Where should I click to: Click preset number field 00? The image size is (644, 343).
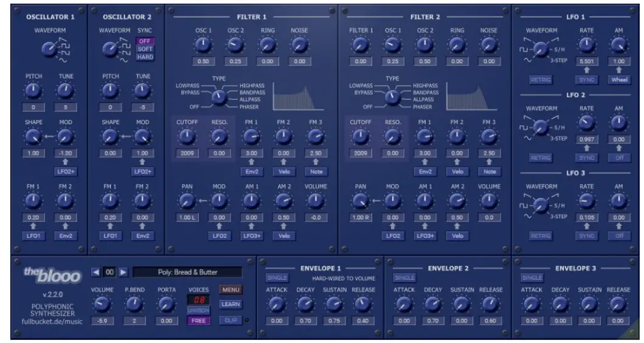[109, 272]
